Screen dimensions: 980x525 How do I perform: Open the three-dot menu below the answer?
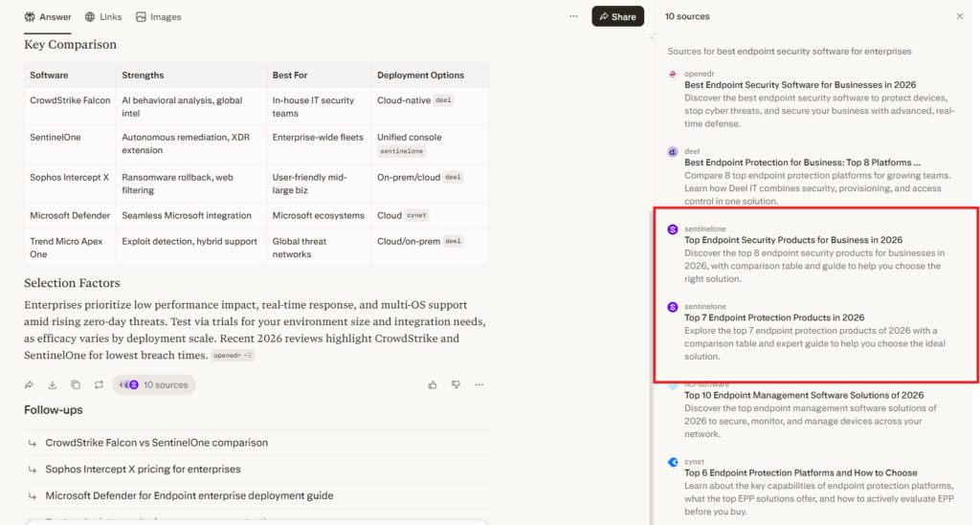click(x=479, y=384)
